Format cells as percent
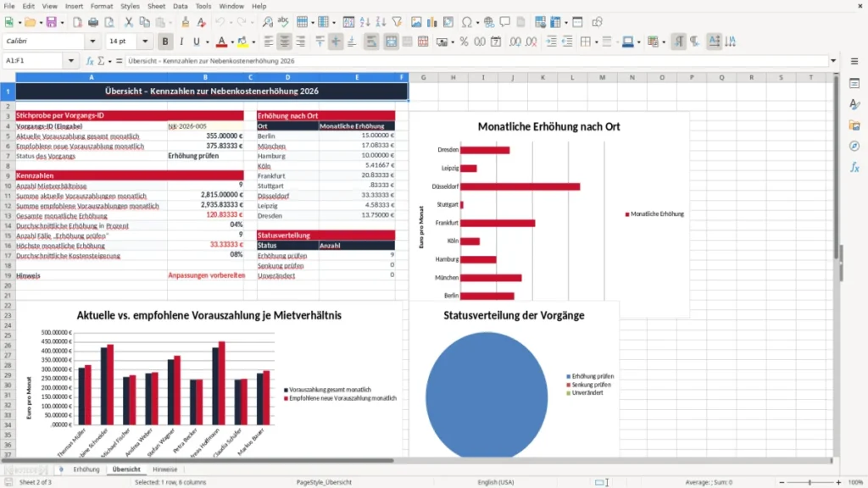Screen dimensions: 868x488 (x=464, y=42)
